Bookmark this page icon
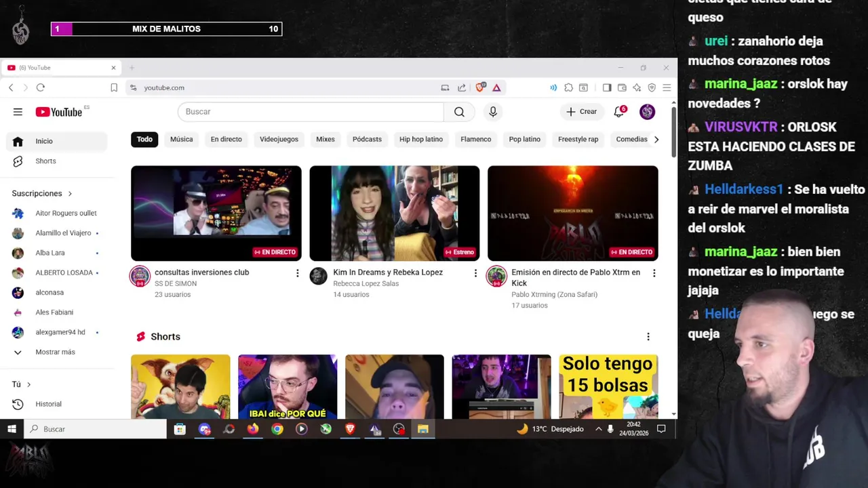 (114, 87)
